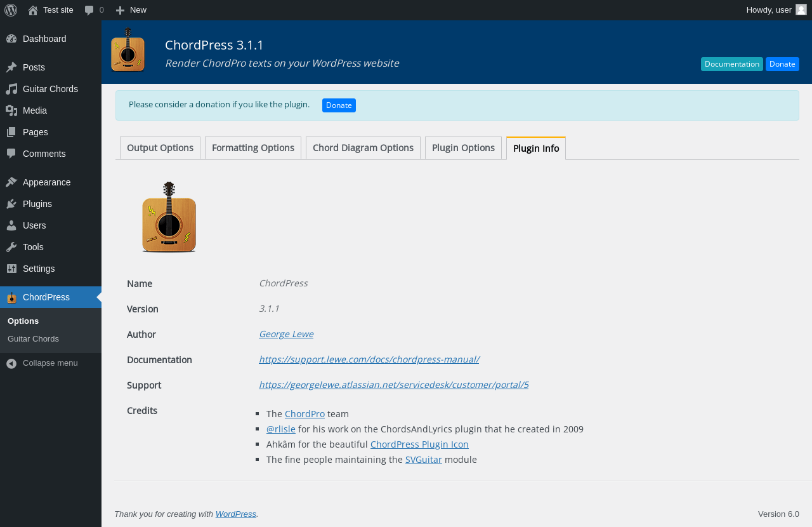Screen dimensions: 812x527
Task: Click the Guitar Chords music note icon
Action: click(x=11, y=89)
